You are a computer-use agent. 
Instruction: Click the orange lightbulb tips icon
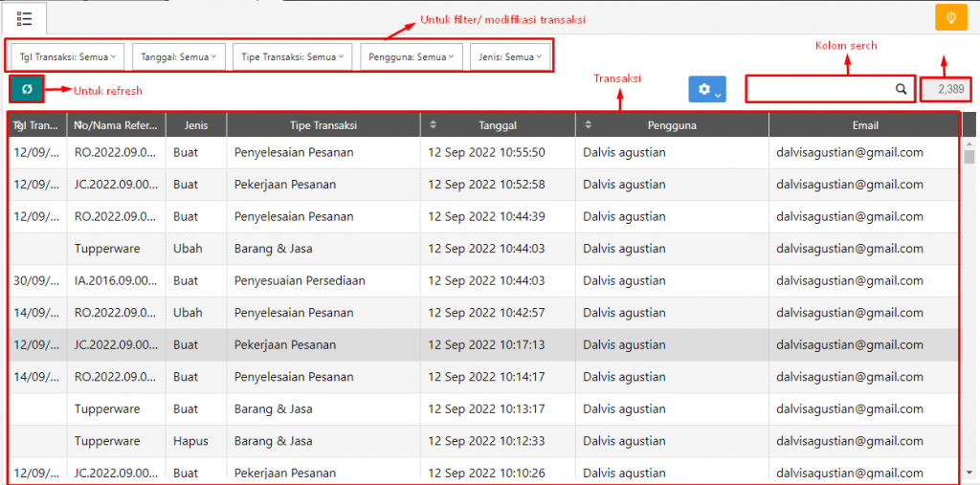(x=951, y=17)
